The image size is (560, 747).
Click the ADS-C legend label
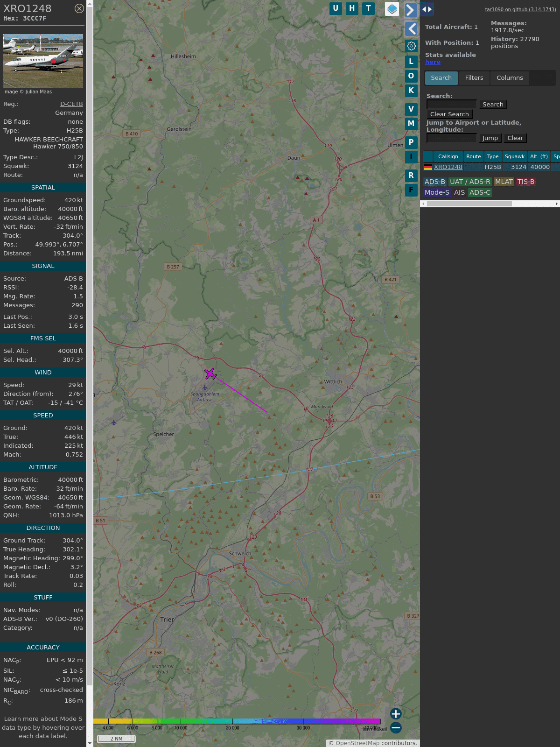(480, 193)
